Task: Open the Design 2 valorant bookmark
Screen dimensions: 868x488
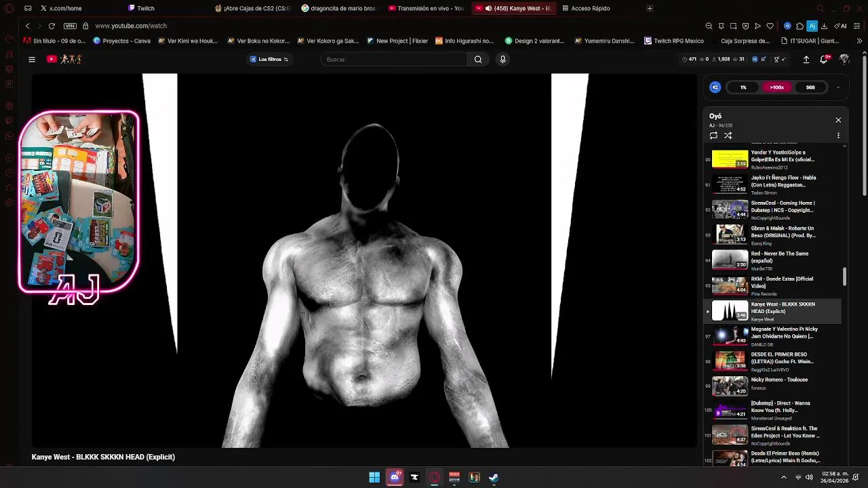Action: (x=534, y=41)
